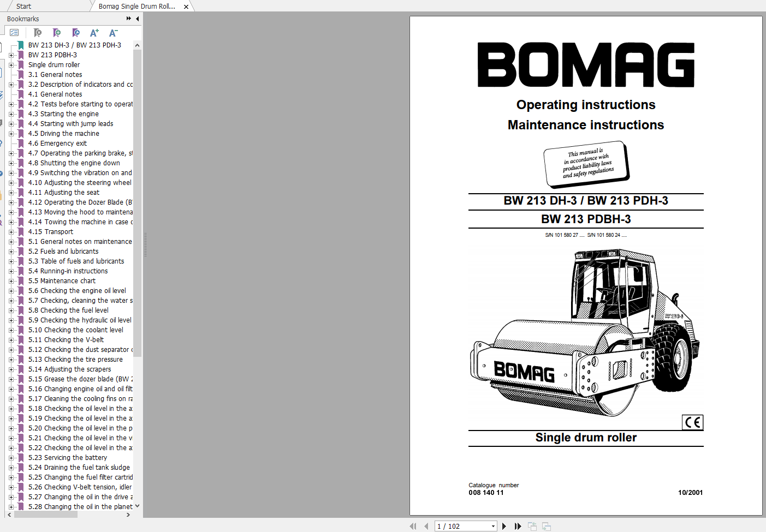766x532 pixels.
Task: Go to the next page
Action: click(504, 526)
